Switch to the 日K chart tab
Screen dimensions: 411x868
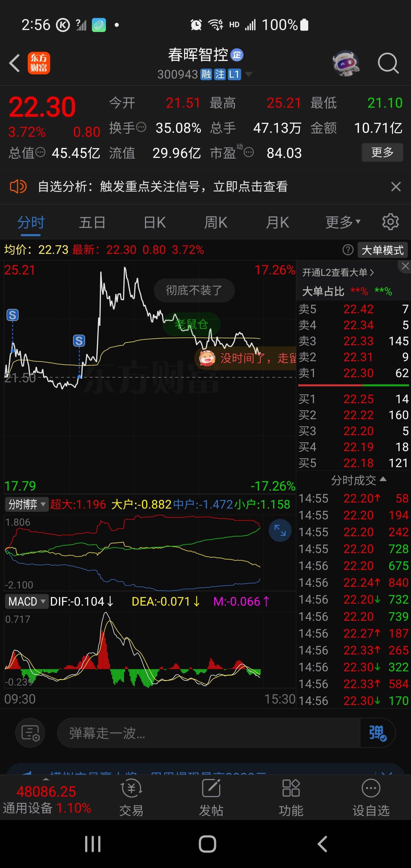pos(155,222)
